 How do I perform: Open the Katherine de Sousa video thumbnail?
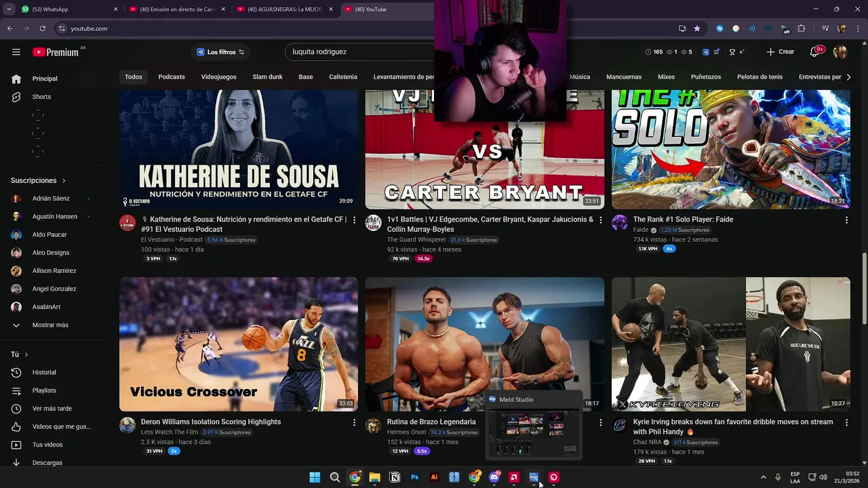pos(239,149)
